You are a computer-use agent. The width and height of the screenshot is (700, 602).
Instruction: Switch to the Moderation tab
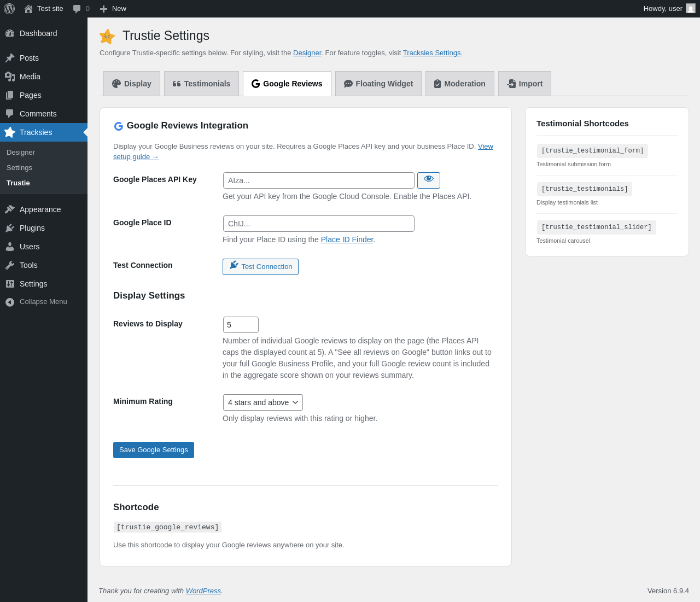(x=460, y=84)
